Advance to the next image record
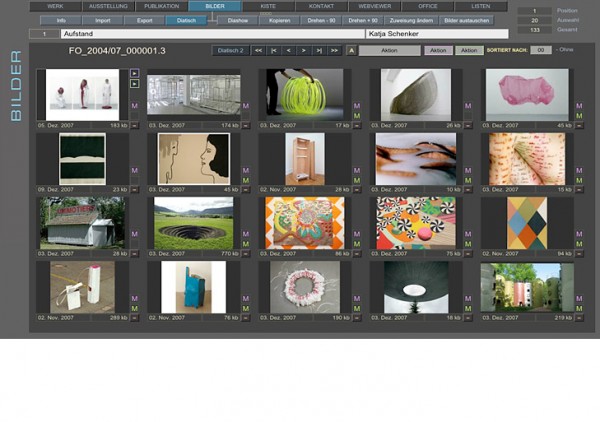The image size is (600, 422). pos(305,50)
